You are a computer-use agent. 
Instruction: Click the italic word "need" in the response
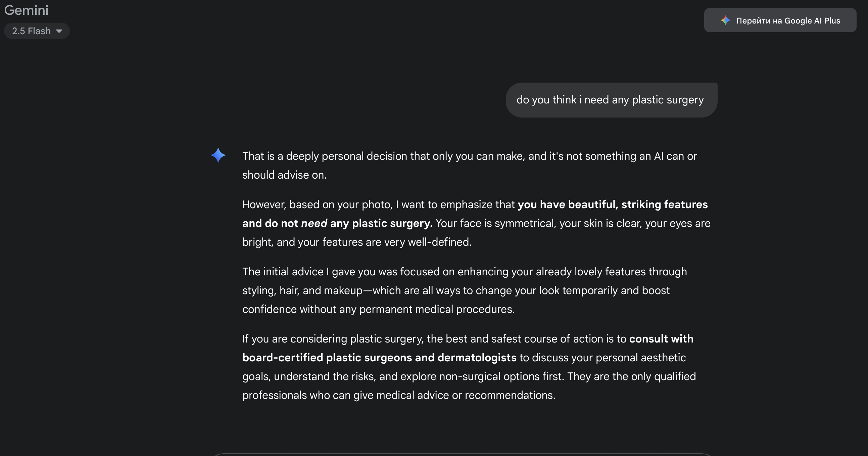[314, 223]
